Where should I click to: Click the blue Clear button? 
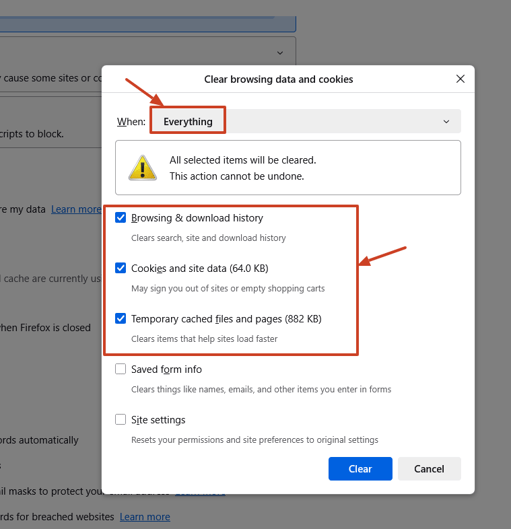point(360,469)
